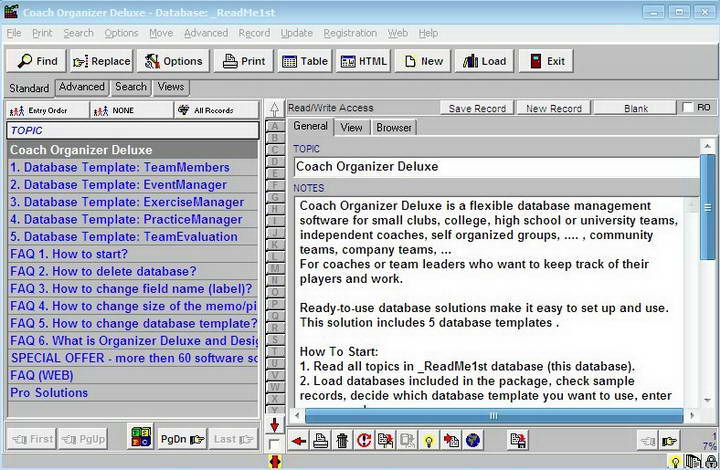
Task: Switch to the Browser tab
Action: pyautogui.click(x=394, y=128)
